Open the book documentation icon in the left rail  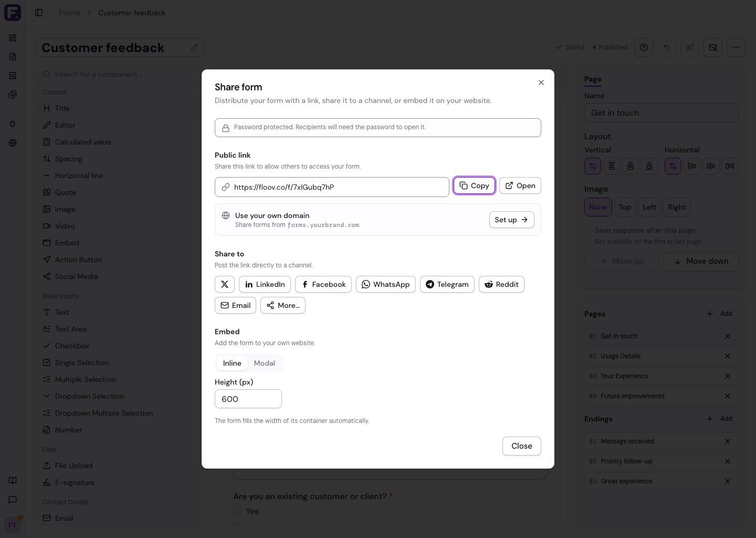click(x=13, y=481)
